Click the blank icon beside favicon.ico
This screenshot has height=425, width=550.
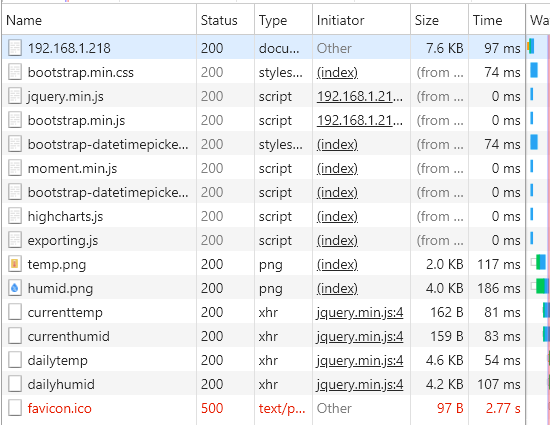coord(15,408)
